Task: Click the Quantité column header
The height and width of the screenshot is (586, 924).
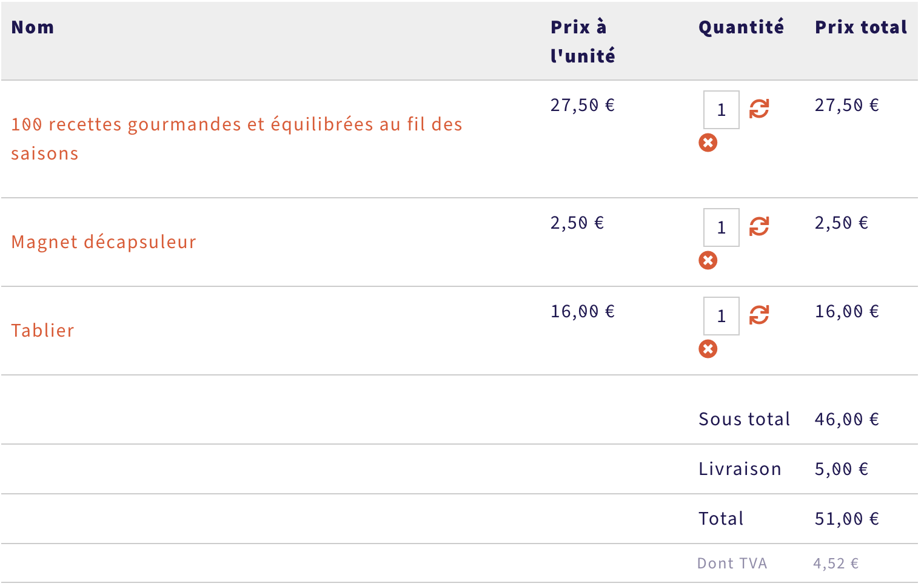Action: [741, 27]
